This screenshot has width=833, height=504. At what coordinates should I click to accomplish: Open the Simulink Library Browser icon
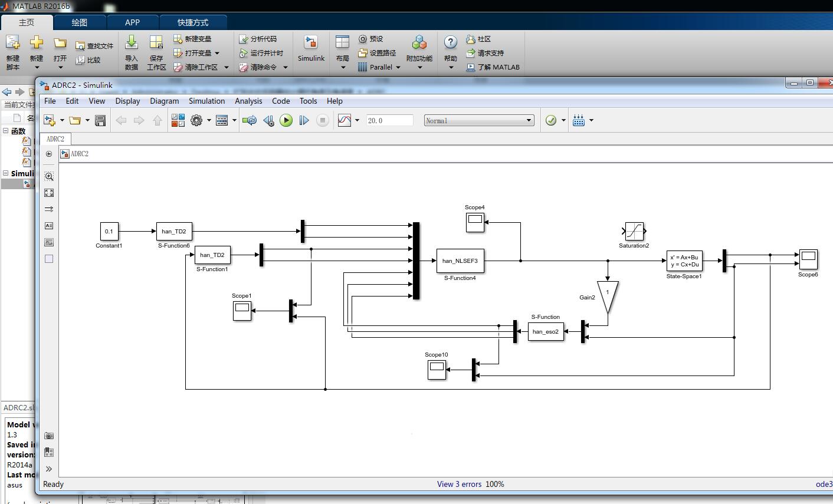pos(178,120)
